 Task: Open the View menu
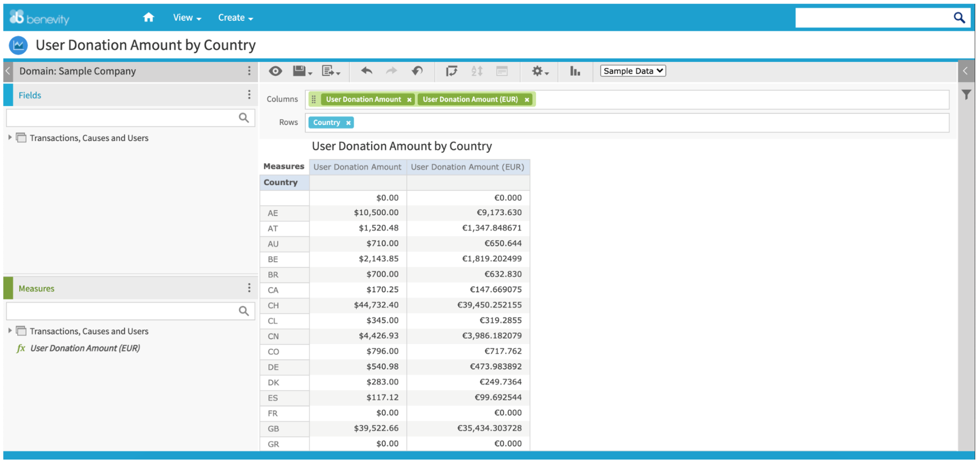pos(187,18)
